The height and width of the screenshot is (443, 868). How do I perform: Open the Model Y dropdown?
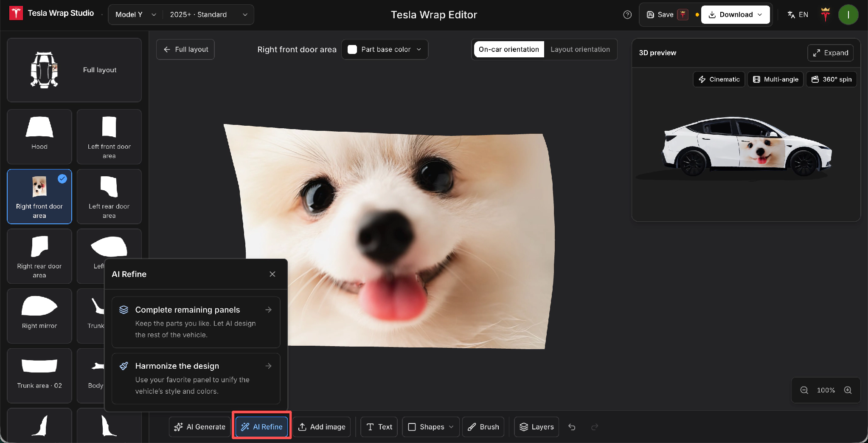coord(135,14)
